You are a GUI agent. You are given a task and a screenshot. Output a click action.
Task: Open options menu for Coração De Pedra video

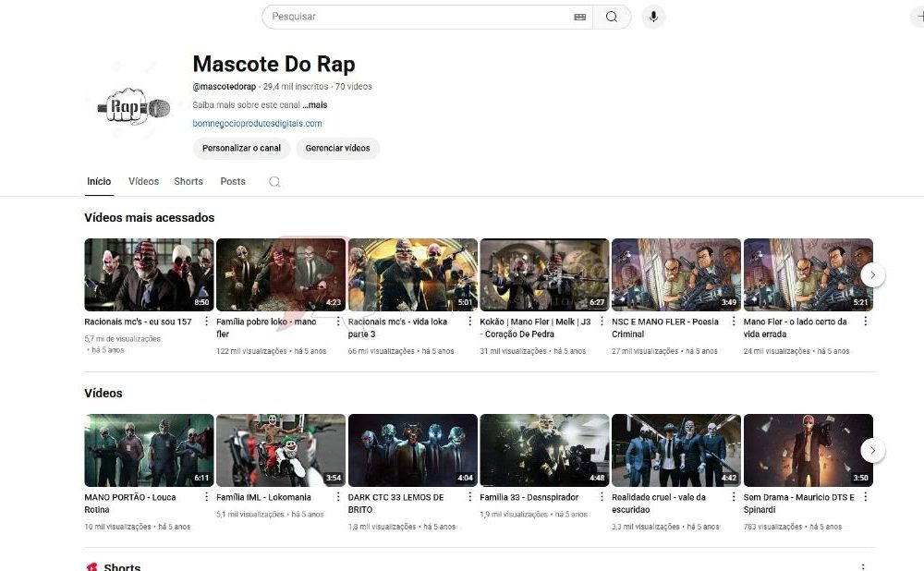pos(602,322)
